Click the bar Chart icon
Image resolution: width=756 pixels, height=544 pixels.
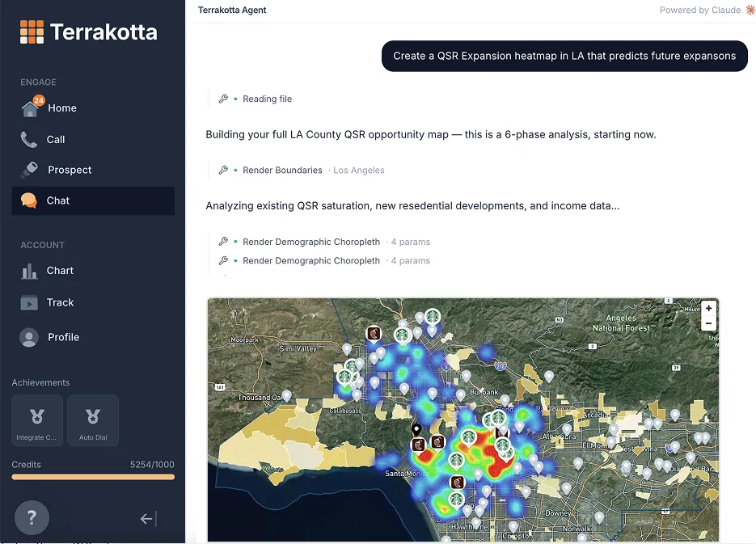pos(29,271)
